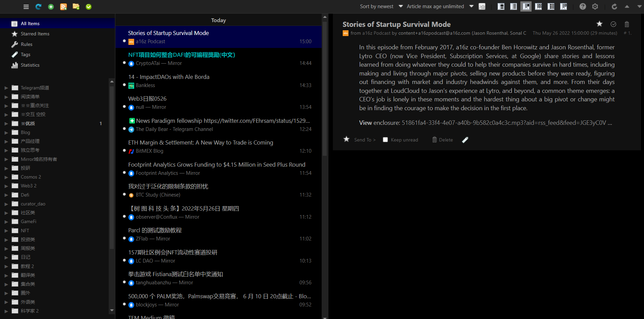
Task: Mark all as read with green checkmark icon
Action: (x=89, y=7)
